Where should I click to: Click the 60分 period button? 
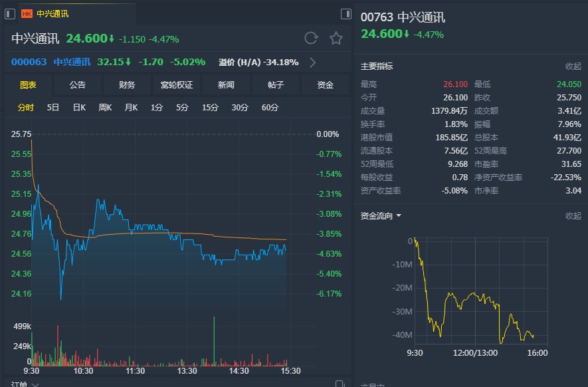[270, 108]
